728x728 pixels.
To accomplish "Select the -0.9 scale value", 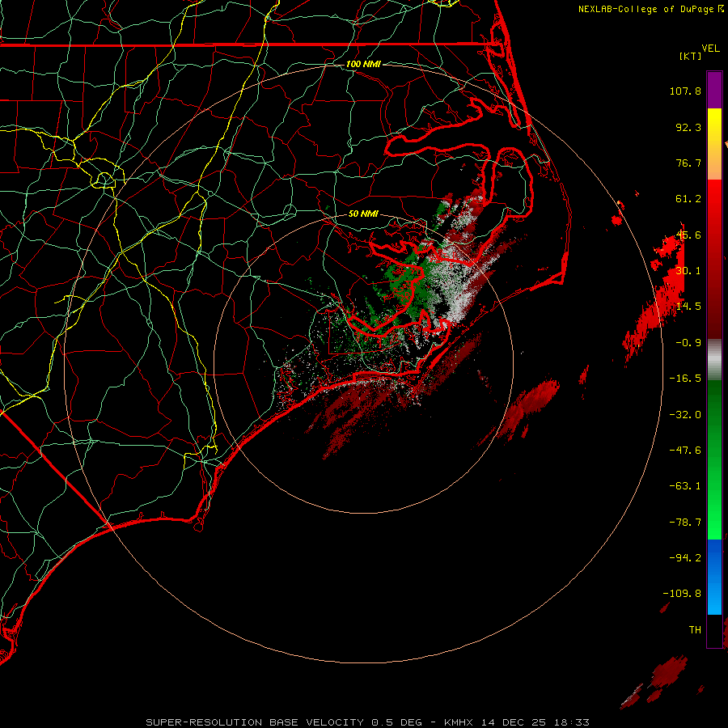I will [x=688, y=342].
